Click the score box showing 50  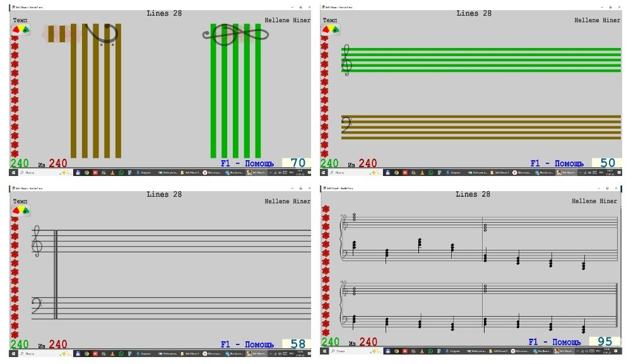click(607, 163)
